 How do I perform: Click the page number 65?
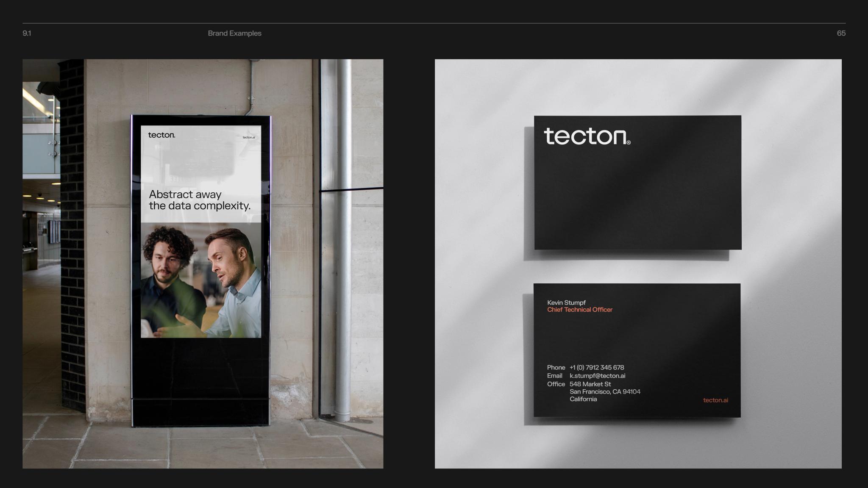pos(841,33)
